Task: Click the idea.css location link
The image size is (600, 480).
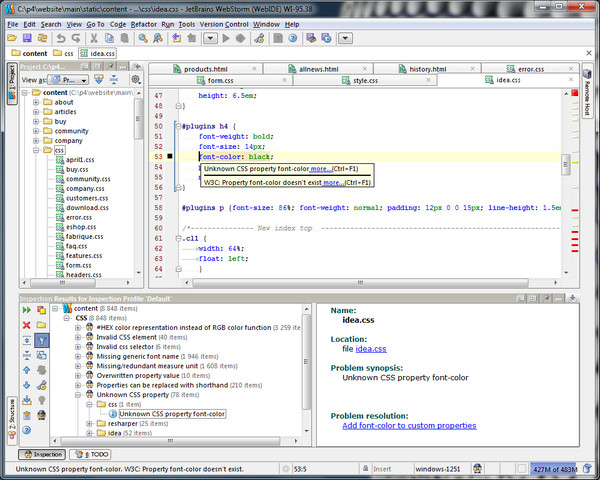Action: tap(371, 348)
